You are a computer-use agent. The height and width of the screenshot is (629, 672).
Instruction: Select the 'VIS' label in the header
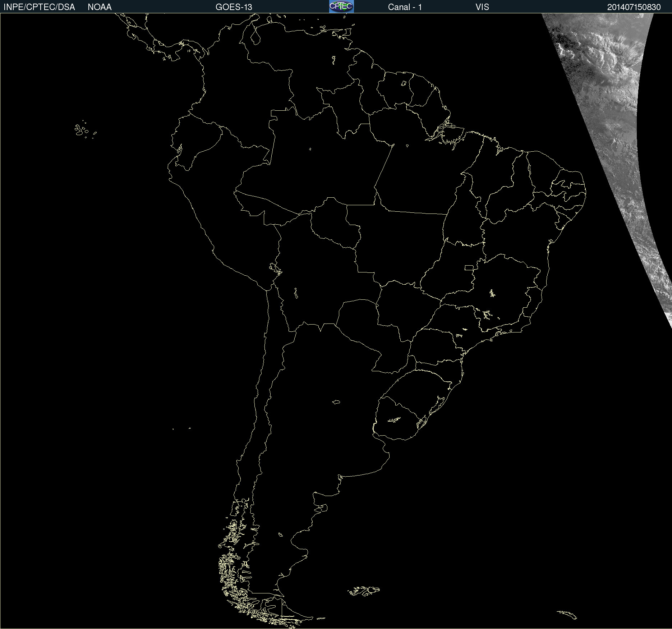(x=482, y=7)
